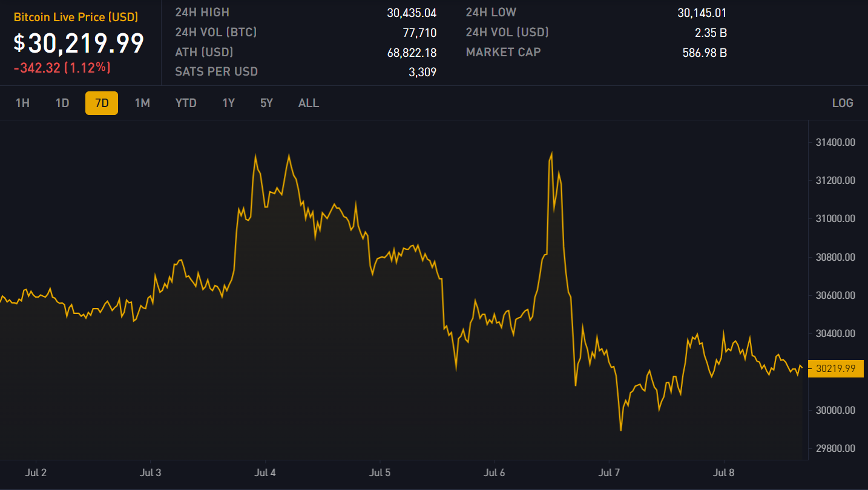
Task: Click the Jul 4 date axis label
Action: 265,472
